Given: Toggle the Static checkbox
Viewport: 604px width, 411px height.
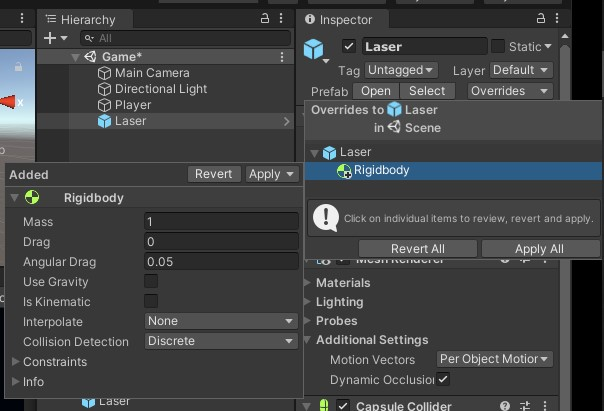Looking at the screenshot, I should tap(498, 46).
